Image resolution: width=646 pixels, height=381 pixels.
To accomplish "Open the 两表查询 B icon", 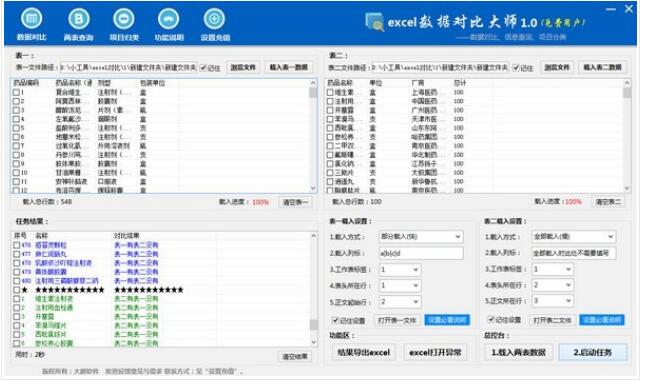I will click(x=78, y=19).
